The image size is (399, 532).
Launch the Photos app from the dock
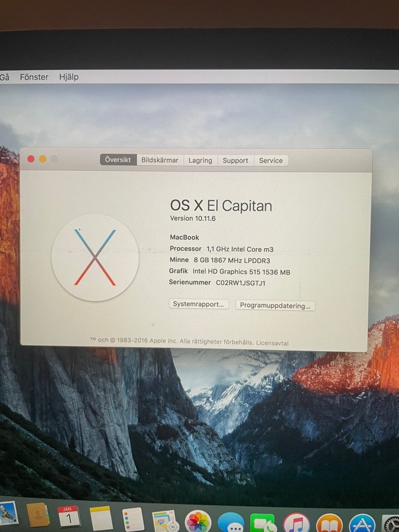[198, 523]
